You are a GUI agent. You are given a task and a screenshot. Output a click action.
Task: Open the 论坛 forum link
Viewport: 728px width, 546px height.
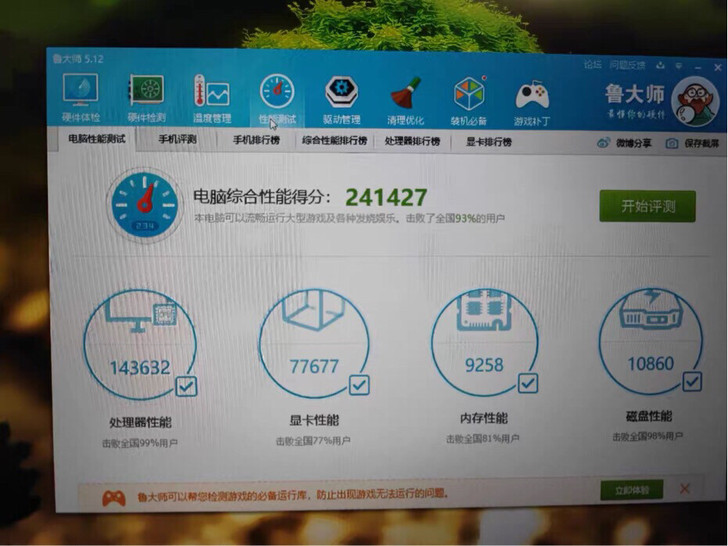[593, 65]
